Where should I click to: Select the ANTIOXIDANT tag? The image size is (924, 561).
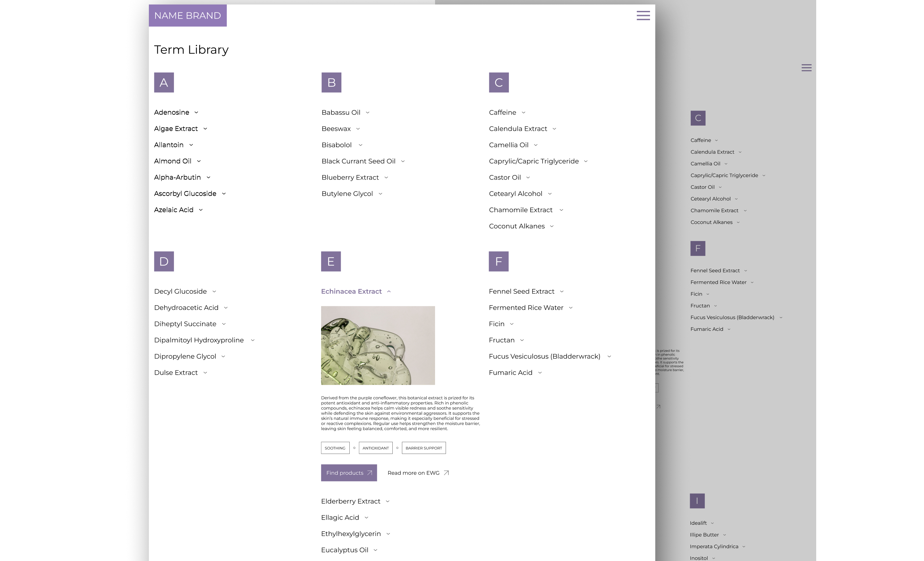[375, 448]
